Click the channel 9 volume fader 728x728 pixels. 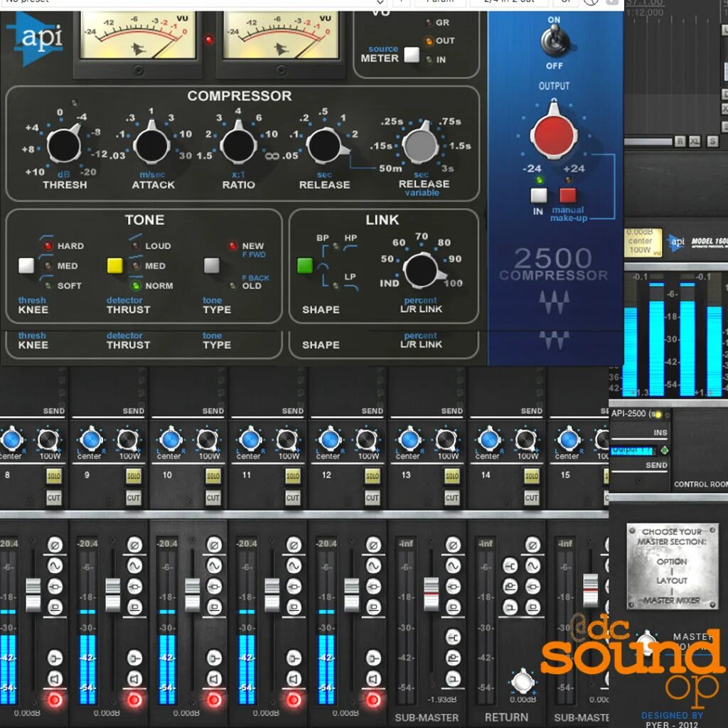pos(113,595)
